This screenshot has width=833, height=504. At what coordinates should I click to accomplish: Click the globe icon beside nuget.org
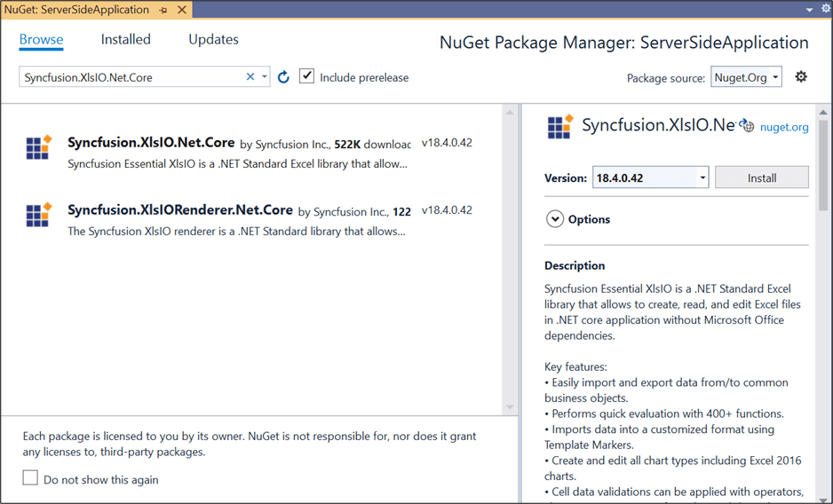[x=748, y=127]
